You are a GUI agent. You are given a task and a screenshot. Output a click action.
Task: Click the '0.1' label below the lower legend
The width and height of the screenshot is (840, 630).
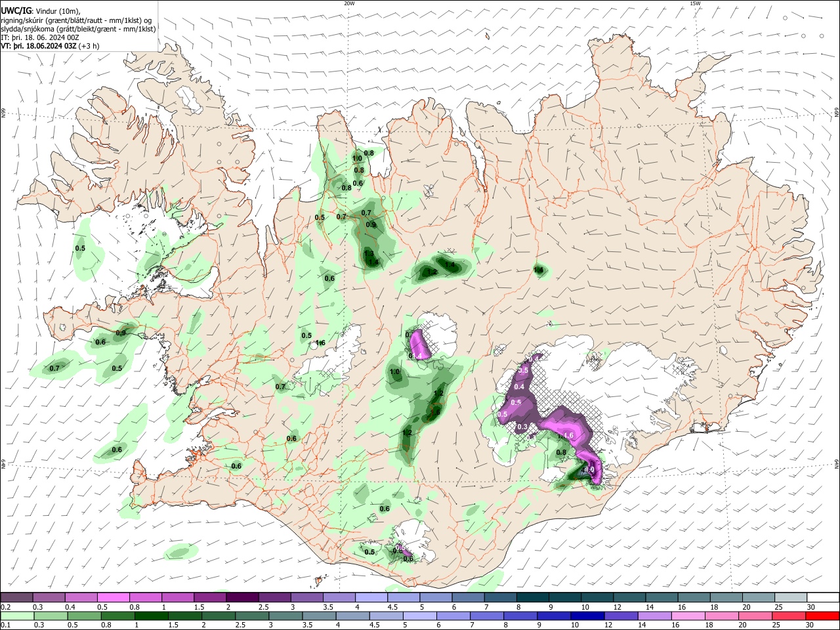point(5,625)
